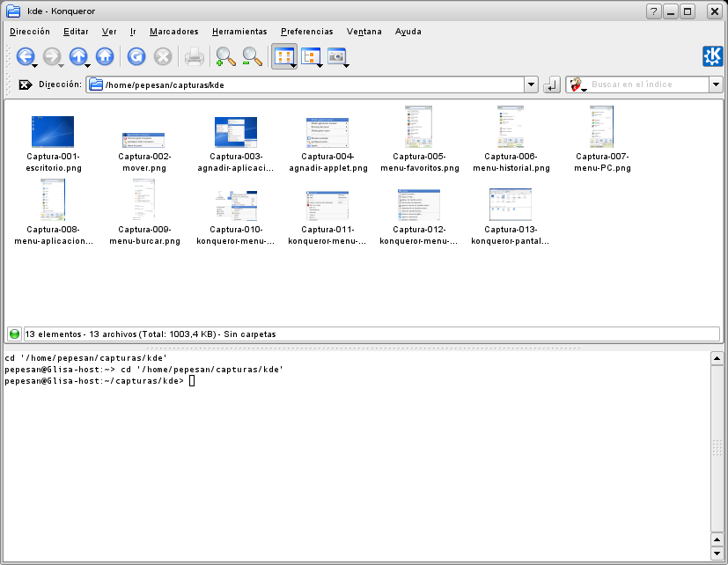Open the search provider icon dropdown
Viewport: 728px width, 565px height.
point(577,85)
